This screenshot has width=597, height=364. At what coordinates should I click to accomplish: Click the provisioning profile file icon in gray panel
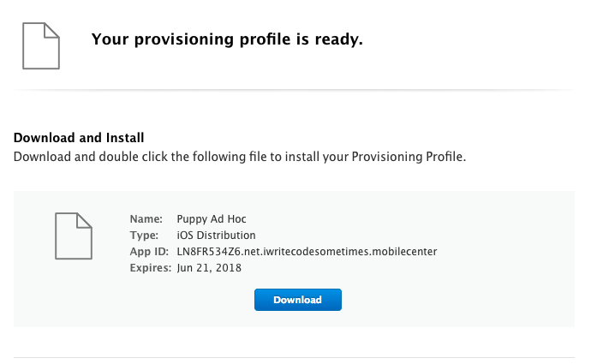pyautogui.click(x=74, y=235)
